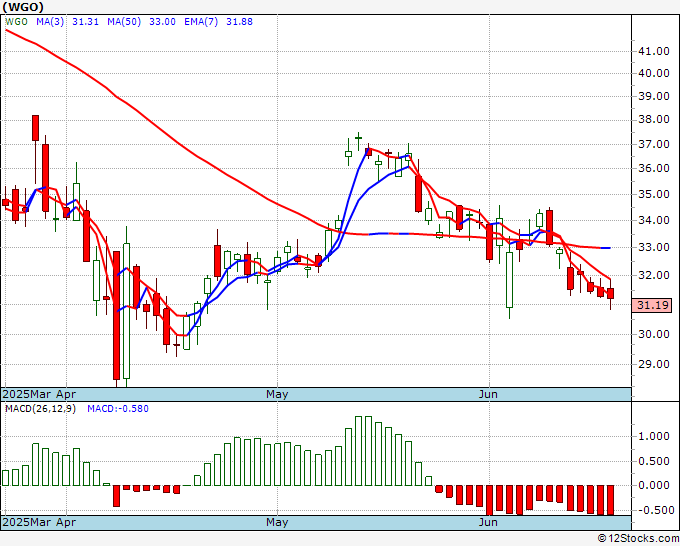The image size is (680, 546).
Task: Click the Jun label on price chart axis
Action: [488, 394]
